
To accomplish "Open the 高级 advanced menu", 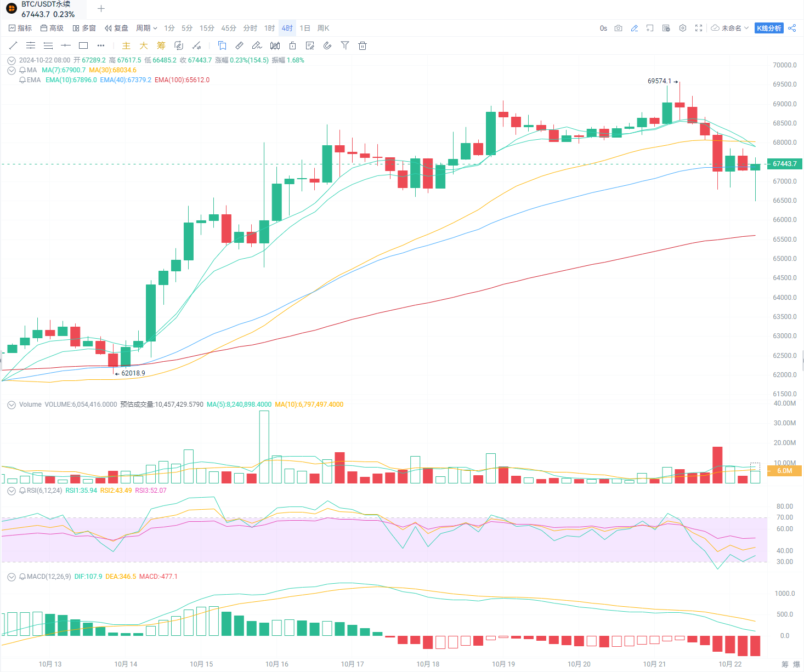I will click(52, 28).
